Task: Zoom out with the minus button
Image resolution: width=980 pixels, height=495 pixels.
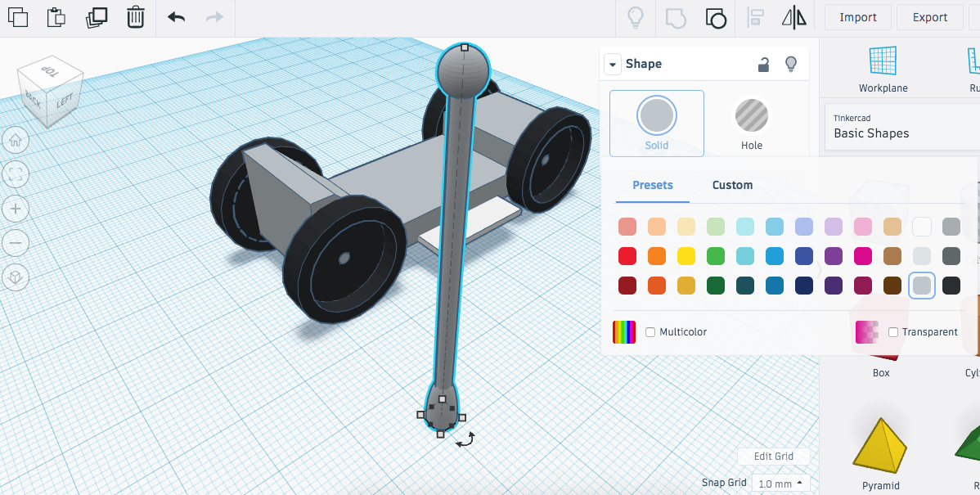Action: (16, 243)
